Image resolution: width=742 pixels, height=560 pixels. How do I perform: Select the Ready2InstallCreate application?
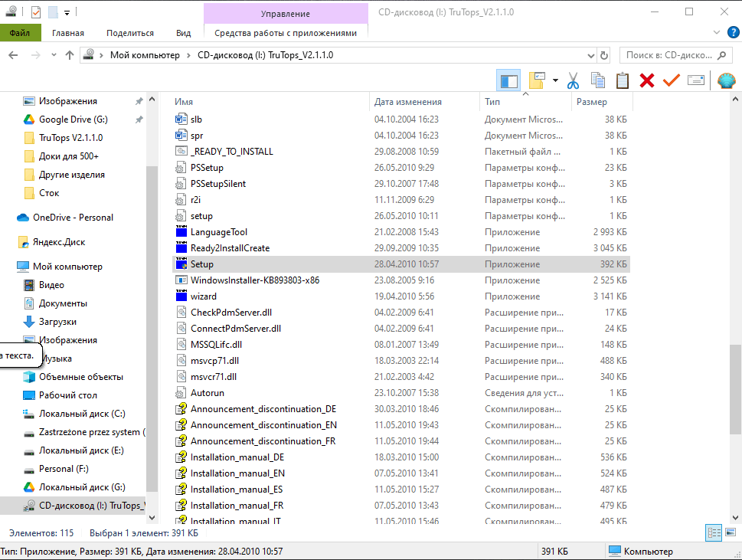401,248
